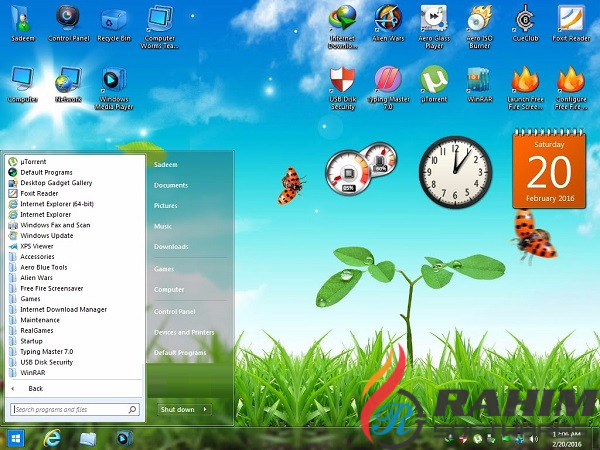Expand Aero Blue Tools folder in list
This screenshot has height=450, width=600.
point(43,267)
